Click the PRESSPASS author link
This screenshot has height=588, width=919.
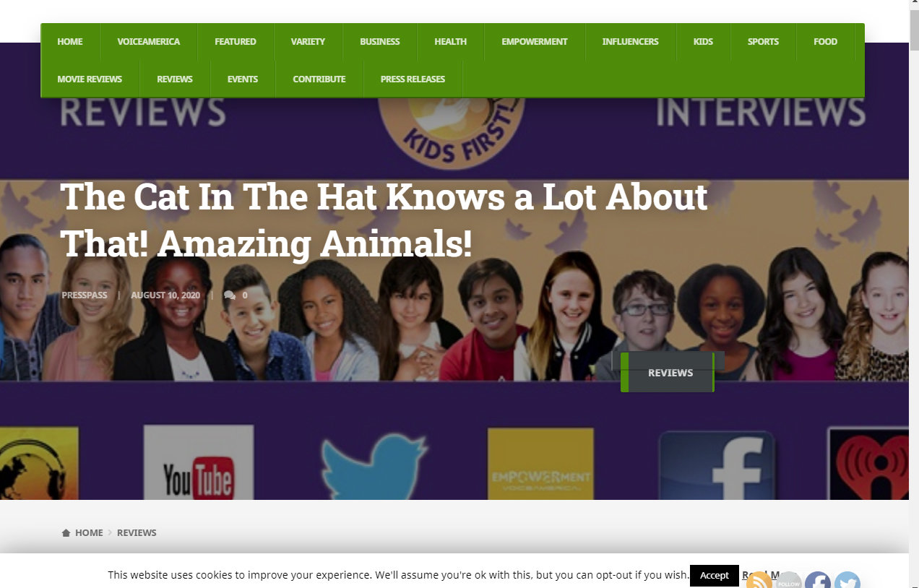tap(85, 295)
